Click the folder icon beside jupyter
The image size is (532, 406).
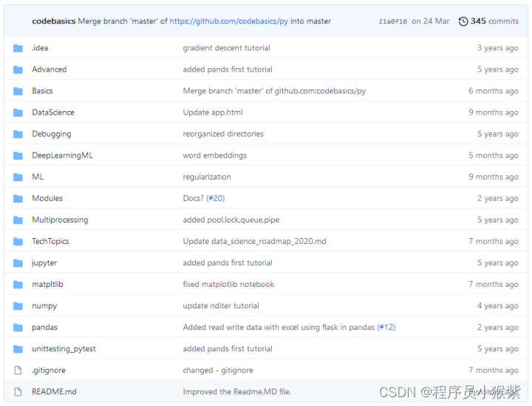(x=18, y=263)
